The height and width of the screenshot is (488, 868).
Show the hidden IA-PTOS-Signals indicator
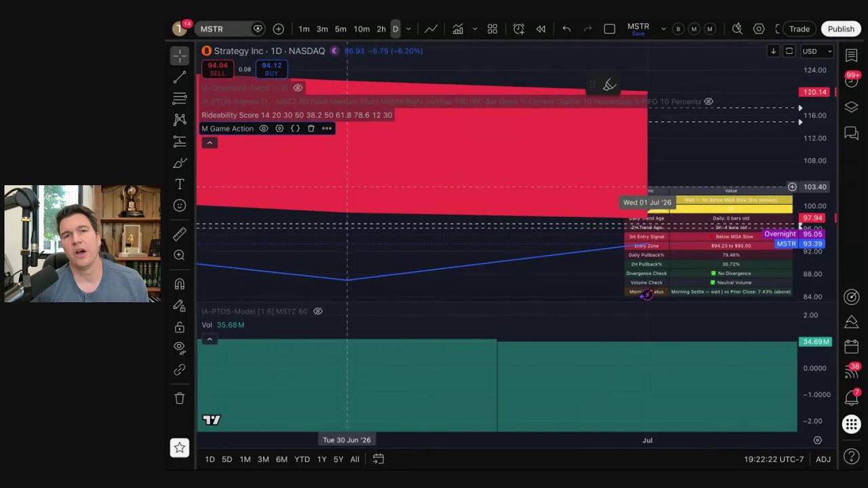(x=708, y=102)
